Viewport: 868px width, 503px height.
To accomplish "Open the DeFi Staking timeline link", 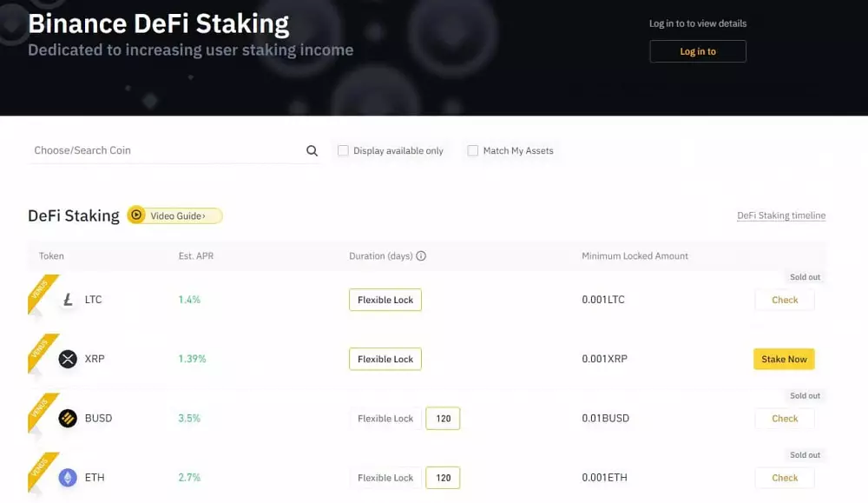I will (781, 215).
